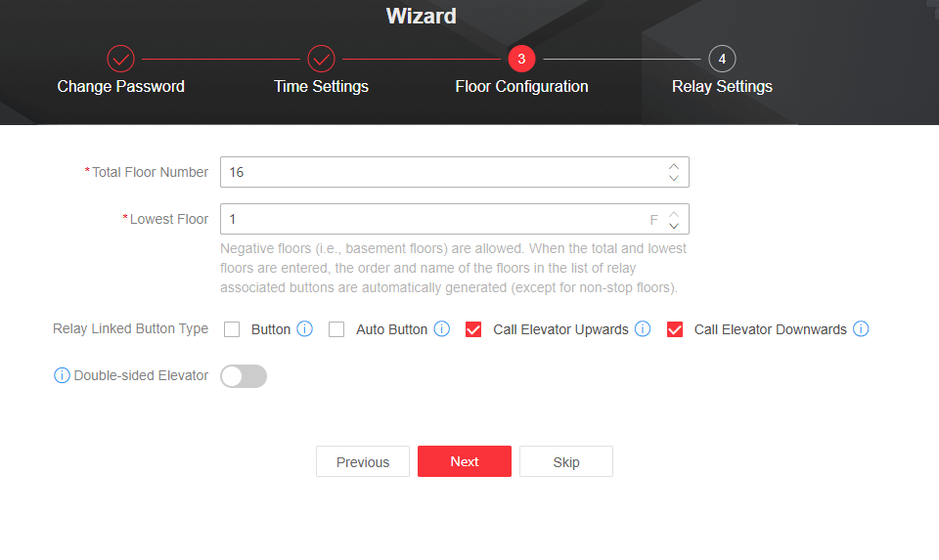The image size is (939, 560).
Task: Decrease Total Floor Number with down arrow
Action: [673, 178]
